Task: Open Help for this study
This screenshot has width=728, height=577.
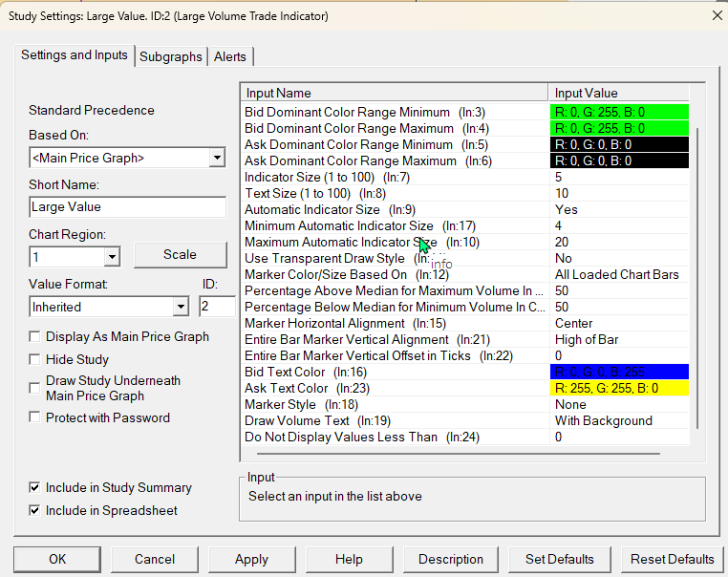Action: click(x=349, y=559)
